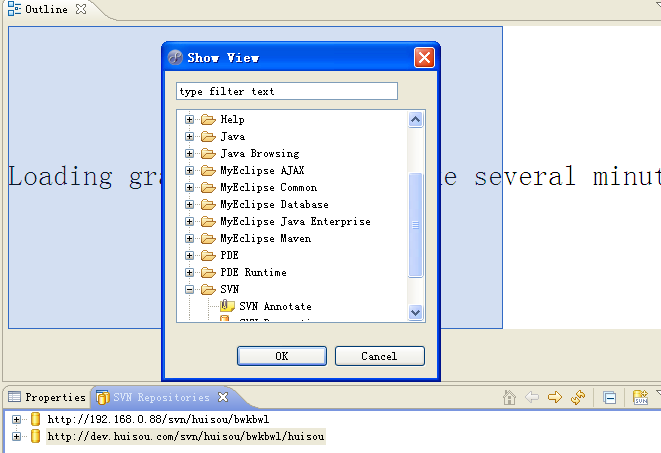Expand MyEclipse Java Enterprise category
The width and height of the screenshot is (661, 453).
[x=189, y=222]
